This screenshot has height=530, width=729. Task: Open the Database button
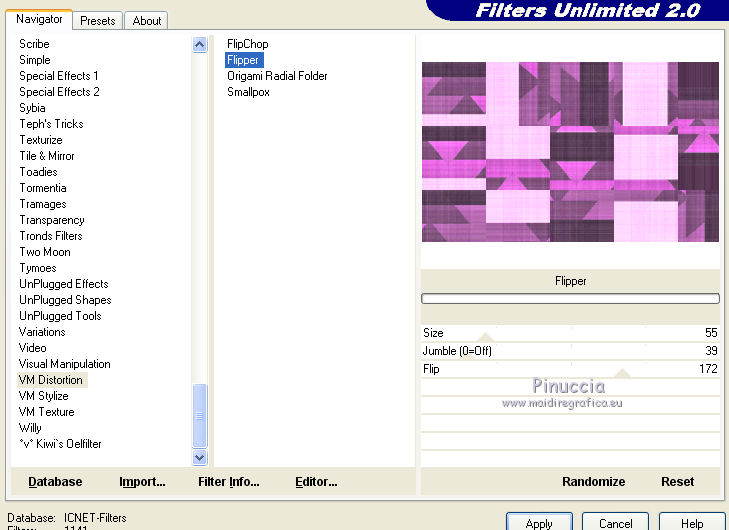[55, 482]
